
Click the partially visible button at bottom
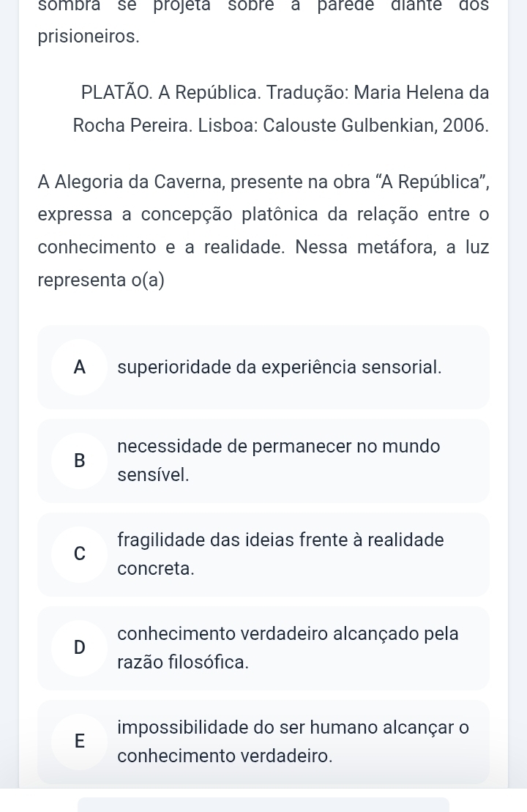[263, 805]
